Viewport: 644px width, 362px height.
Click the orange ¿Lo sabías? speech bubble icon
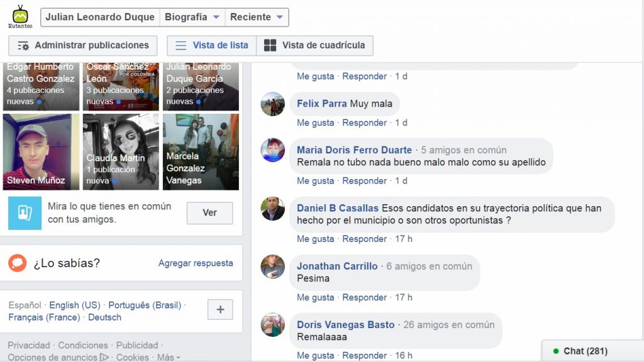point(18,263)
